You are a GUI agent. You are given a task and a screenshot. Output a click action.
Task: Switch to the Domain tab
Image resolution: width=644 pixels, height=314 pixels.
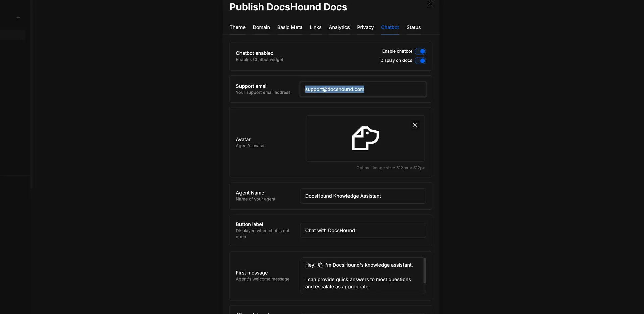point(261,27)
